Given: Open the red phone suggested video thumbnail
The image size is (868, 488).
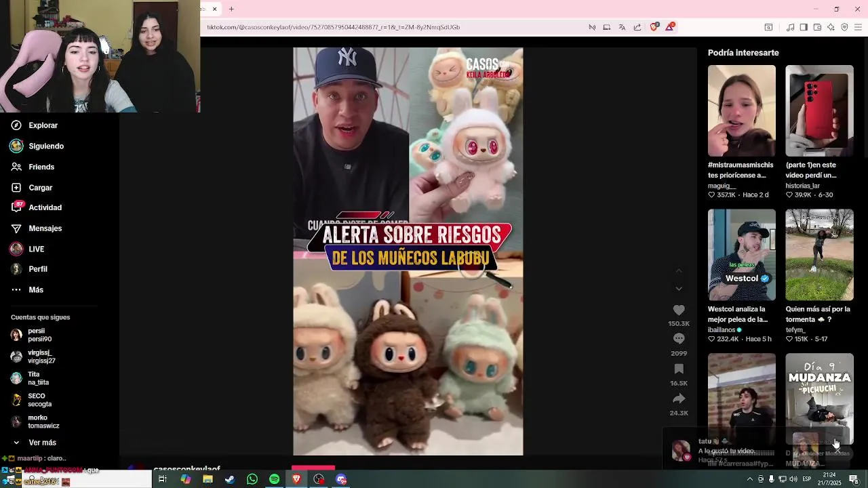Looking at the screenshot, I should click(x=819, y=111).
